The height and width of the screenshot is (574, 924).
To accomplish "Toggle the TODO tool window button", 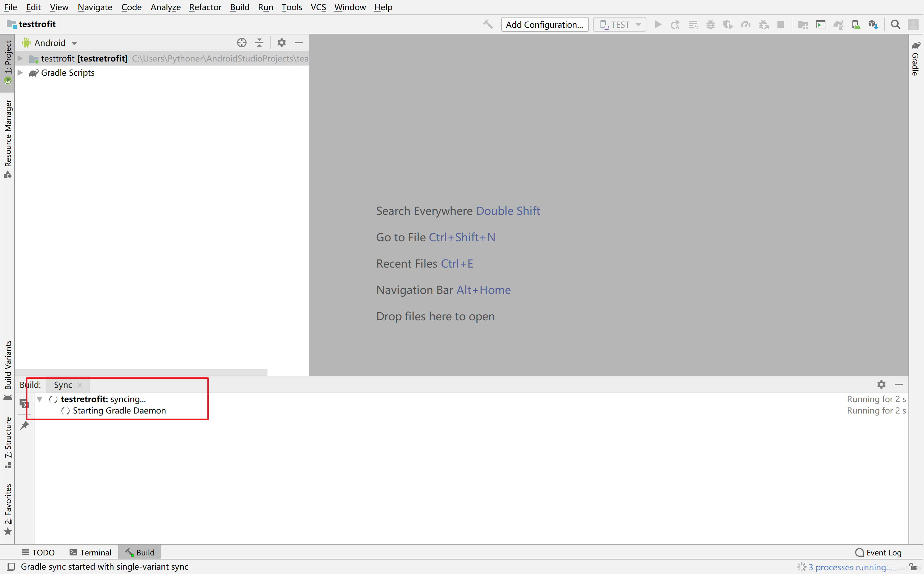I will coord(38,552).
